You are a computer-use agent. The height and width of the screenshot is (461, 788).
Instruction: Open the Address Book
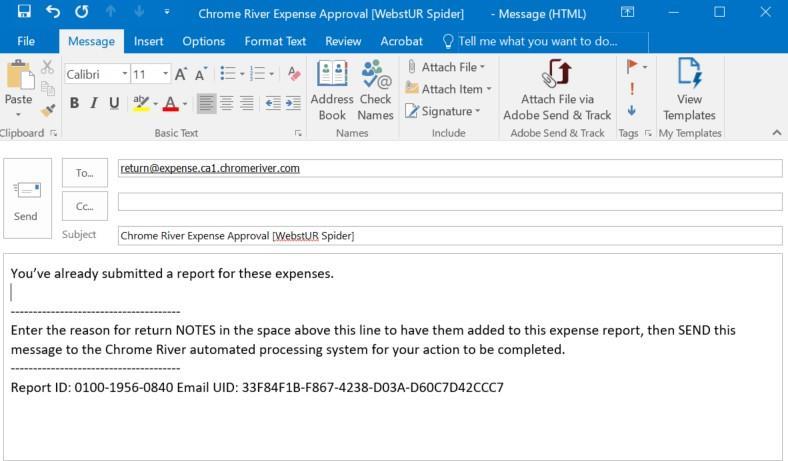(x=332, y=90)
